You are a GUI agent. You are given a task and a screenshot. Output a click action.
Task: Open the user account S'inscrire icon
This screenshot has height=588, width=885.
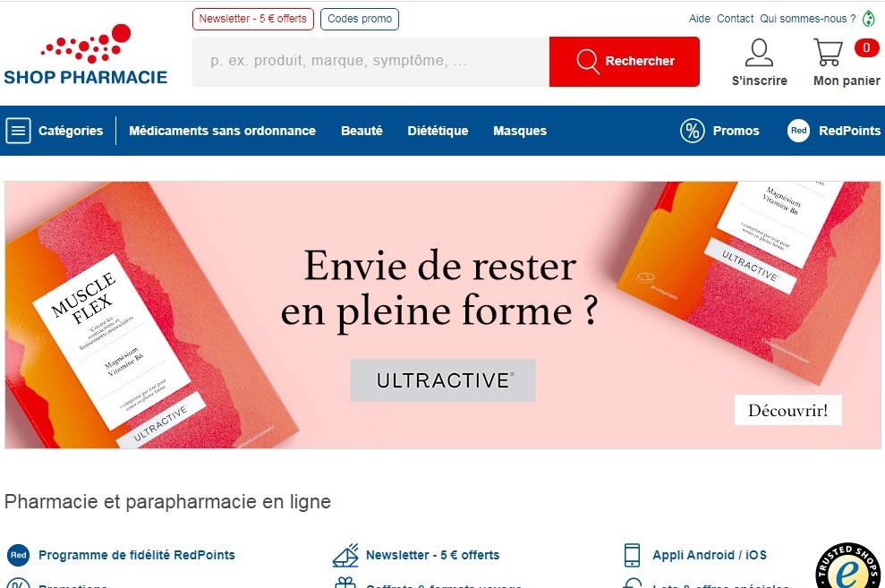(x=759, y=53)
